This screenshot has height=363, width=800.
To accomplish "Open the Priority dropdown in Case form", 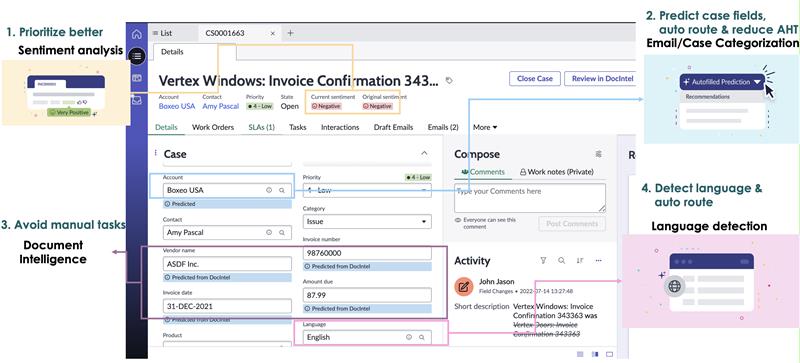I will coord(367,190).
